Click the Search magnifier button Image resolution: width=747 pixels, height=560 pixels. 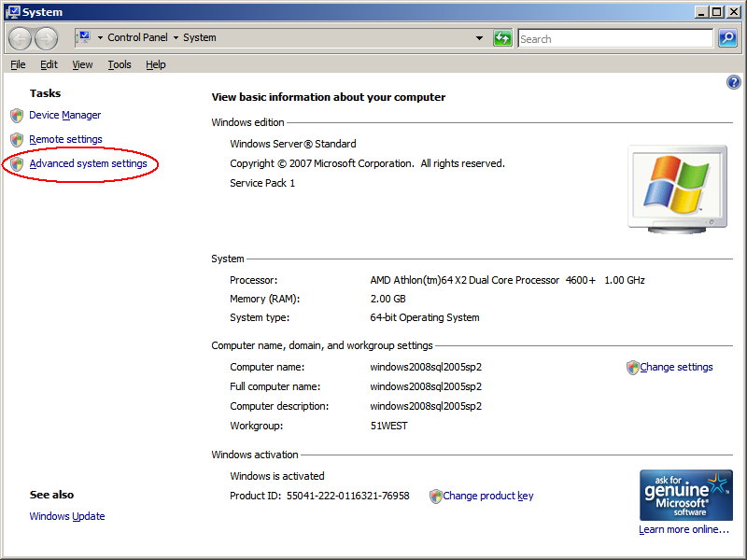[x=727, y=38]
